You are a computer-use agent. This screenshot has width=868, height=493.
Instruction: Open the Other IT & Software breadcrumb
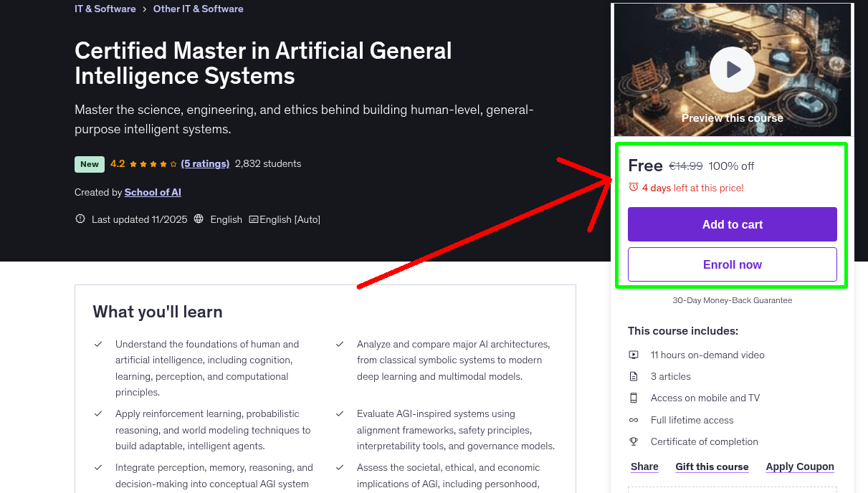199,9
